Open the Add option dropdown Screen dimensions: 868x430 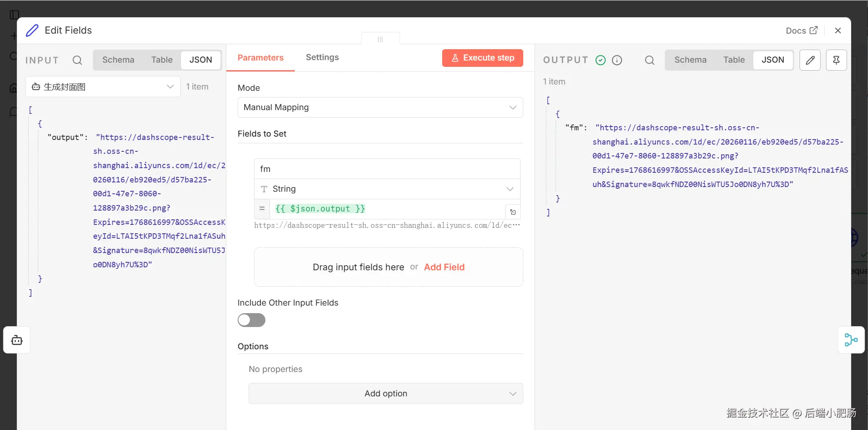385,393
